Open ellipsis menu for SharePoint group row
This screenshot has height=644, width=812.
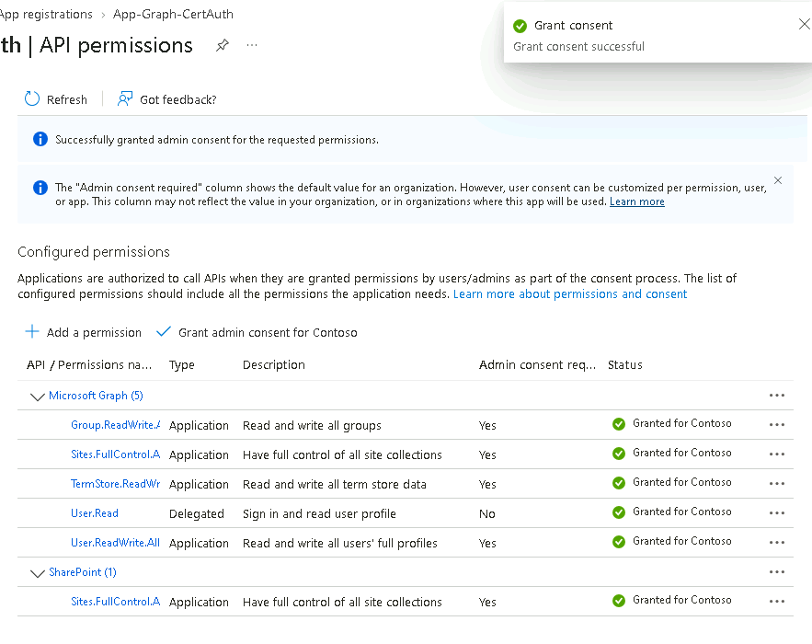[x=777, y=572]
